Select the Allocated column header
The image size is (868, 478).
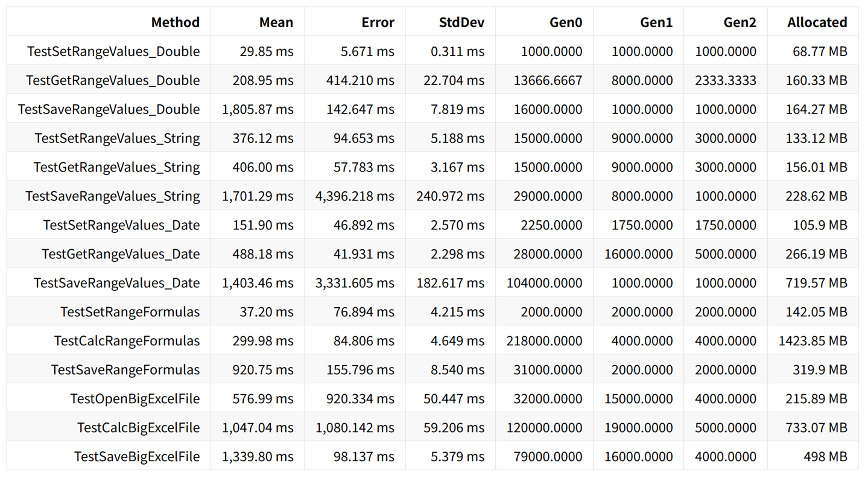coord(817,22)
